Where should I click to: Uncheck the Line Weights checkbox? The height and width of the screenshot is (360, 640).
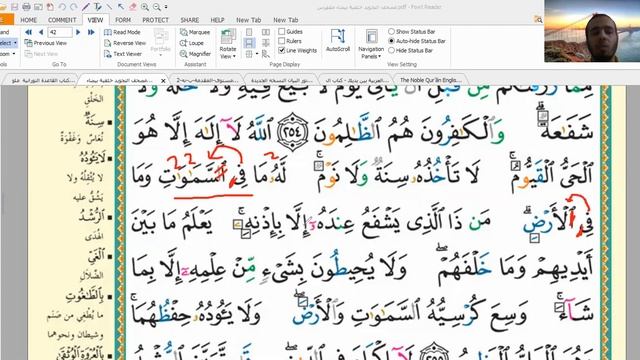coord(282,50)
